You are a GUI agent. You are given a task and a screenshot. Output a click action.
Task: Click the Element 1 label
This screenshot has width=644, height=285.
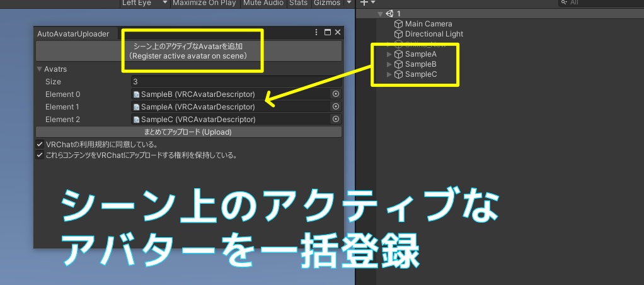coord(62,106)
